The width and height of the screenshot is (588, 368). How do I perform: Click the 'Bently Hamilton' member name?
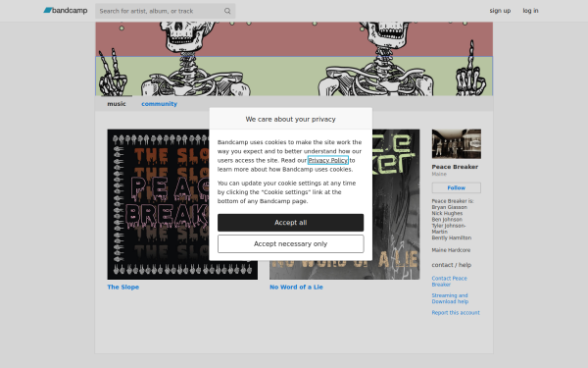tap(452, 237)
